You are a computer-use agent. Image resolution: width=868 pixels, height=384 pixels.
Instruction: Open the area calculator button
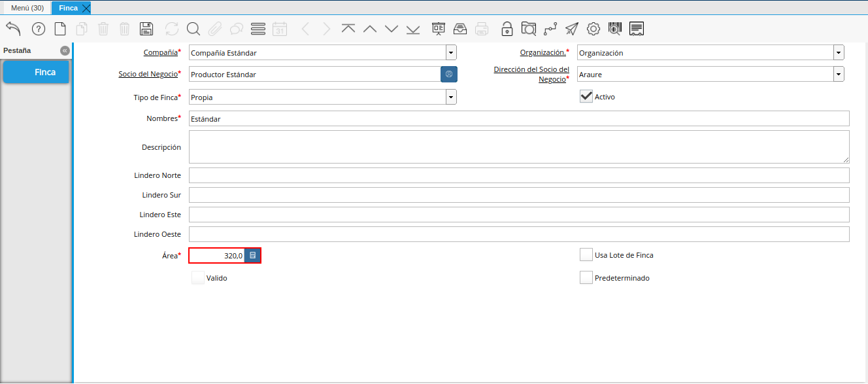coord(253,256)
